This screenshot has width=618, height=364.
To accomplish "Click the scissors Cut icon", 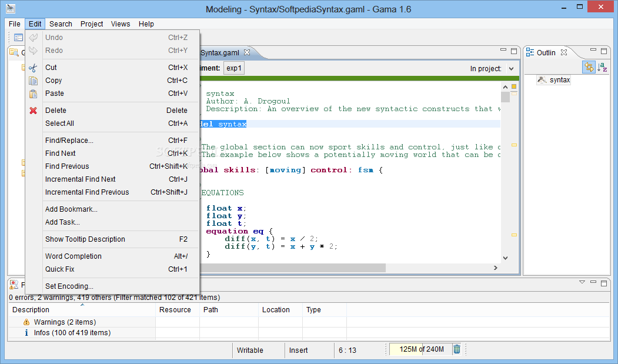I will click(x=33, y=68).
